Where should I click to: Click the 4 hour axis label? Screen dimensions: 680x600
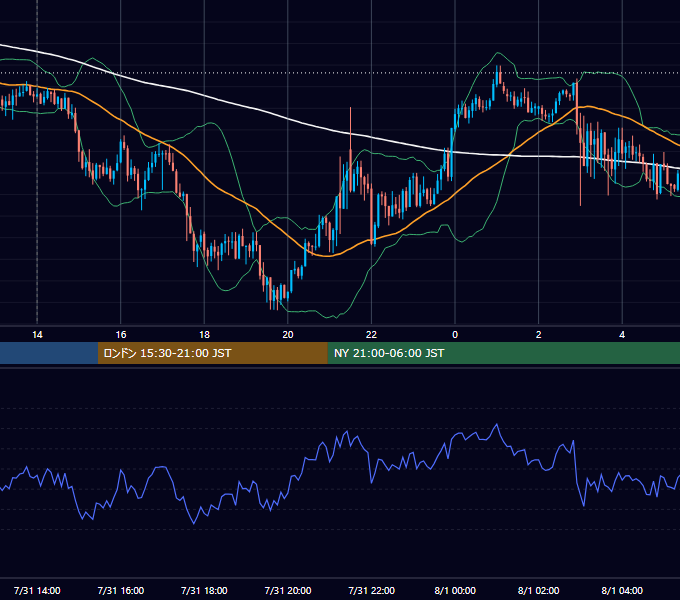(x=622, y=335)
